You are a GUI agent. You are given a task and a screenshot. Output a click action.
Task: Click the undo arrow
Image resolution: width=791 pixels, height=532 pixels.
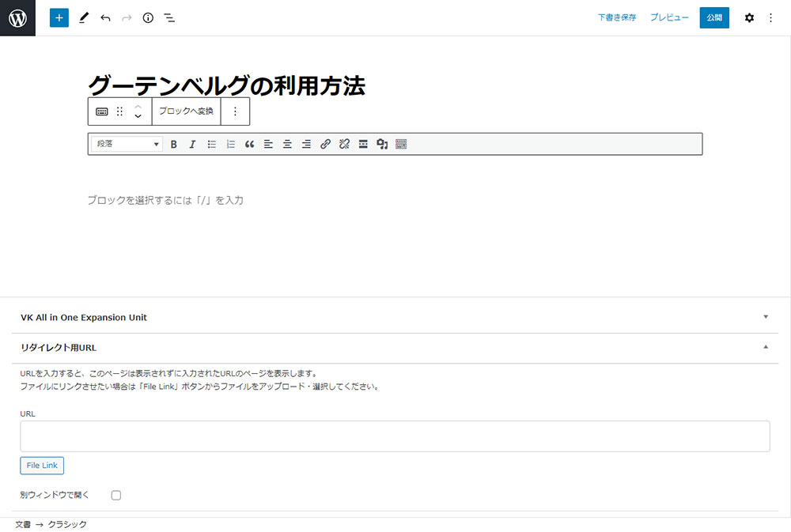[x=105, y=17]
